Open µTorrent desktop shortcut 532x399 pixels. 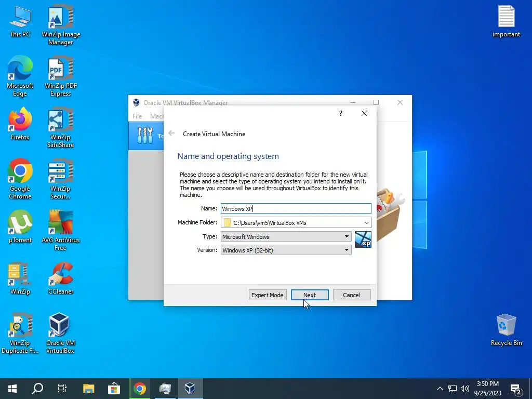pos(20,227)
